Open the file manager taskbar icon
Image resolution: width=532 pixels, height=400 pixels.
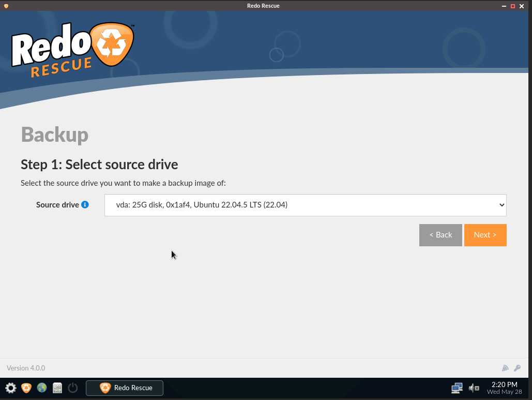tap(57, 388)
